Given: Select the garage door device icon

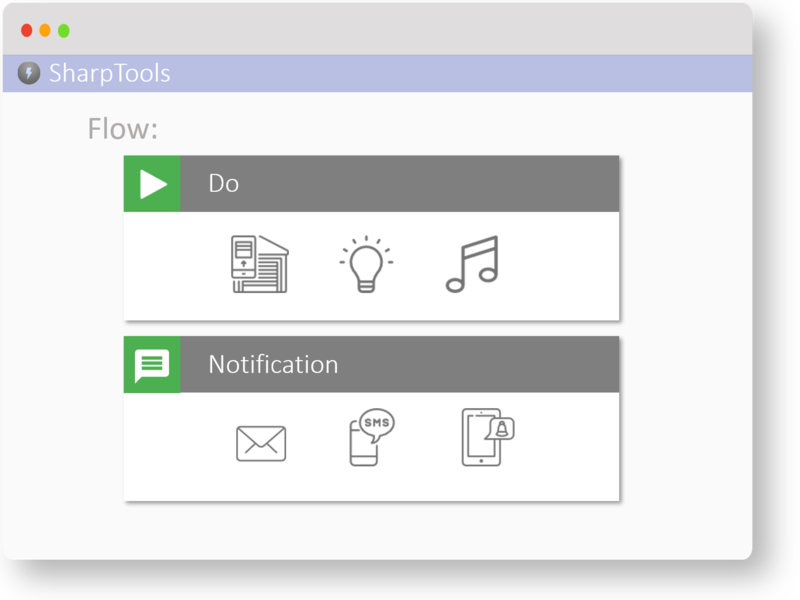Looking at the screenshot, I should point(260,262).
